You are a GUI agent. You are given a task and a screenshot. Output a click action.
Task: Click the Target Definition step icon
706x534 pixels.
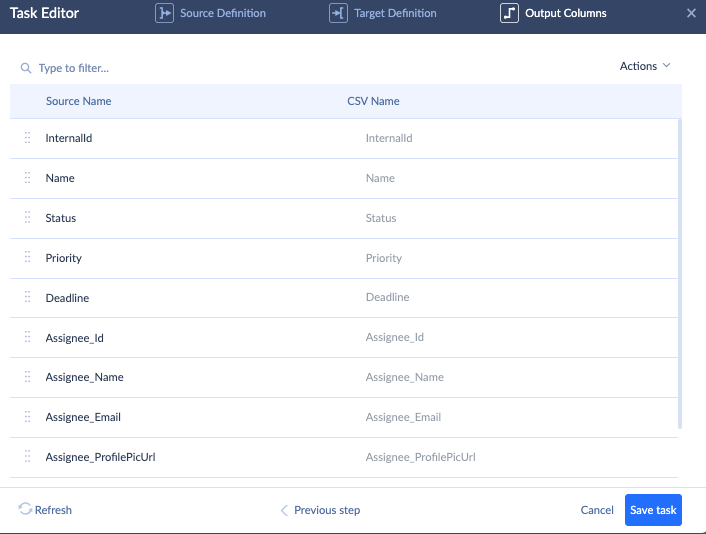(338, 13)
